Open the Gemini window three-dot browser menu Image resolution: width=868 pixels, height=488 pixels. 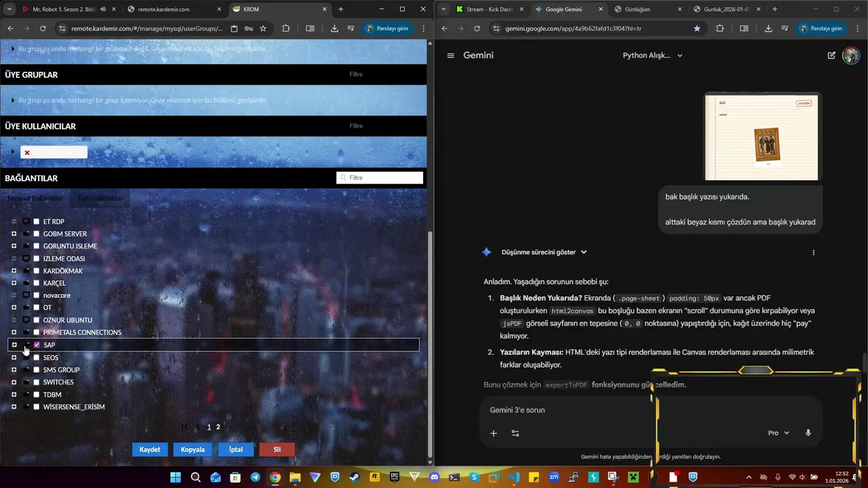(857, 28)
